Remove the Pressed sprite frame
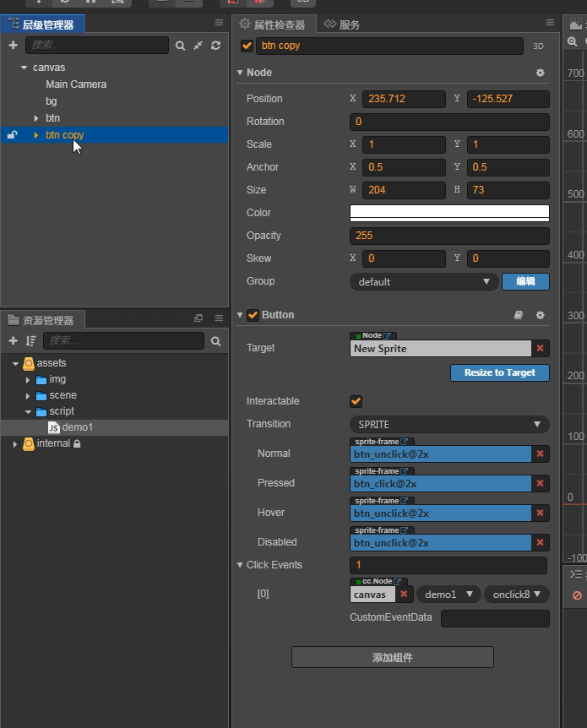Screen dimensions: 587x728 [x=540, y=483]
